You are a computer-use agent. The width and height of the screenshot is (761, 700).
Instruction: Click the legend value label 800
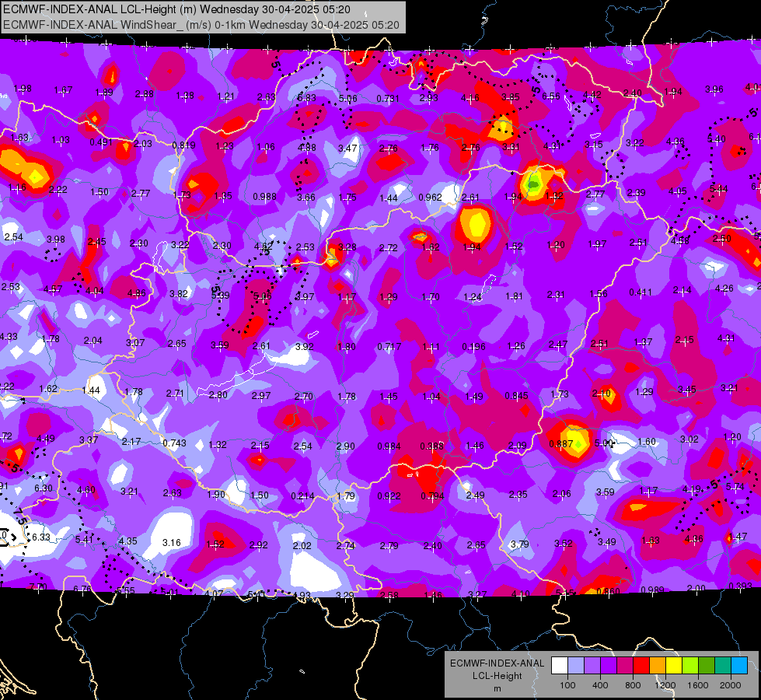coord(633,685)
